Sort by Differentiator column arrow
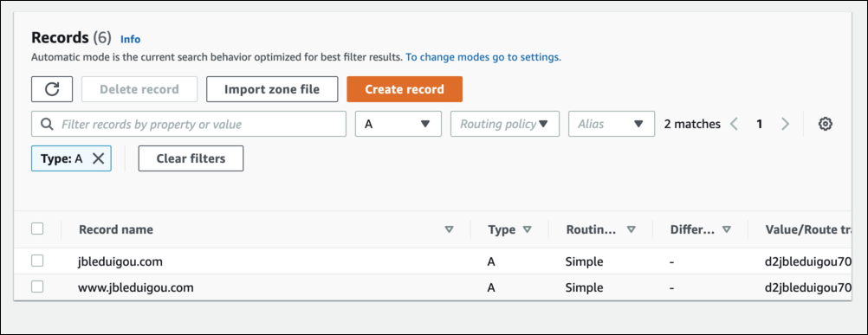Viewport: 868px width, 335px height. pyautogui.click(x=727, y=229)
